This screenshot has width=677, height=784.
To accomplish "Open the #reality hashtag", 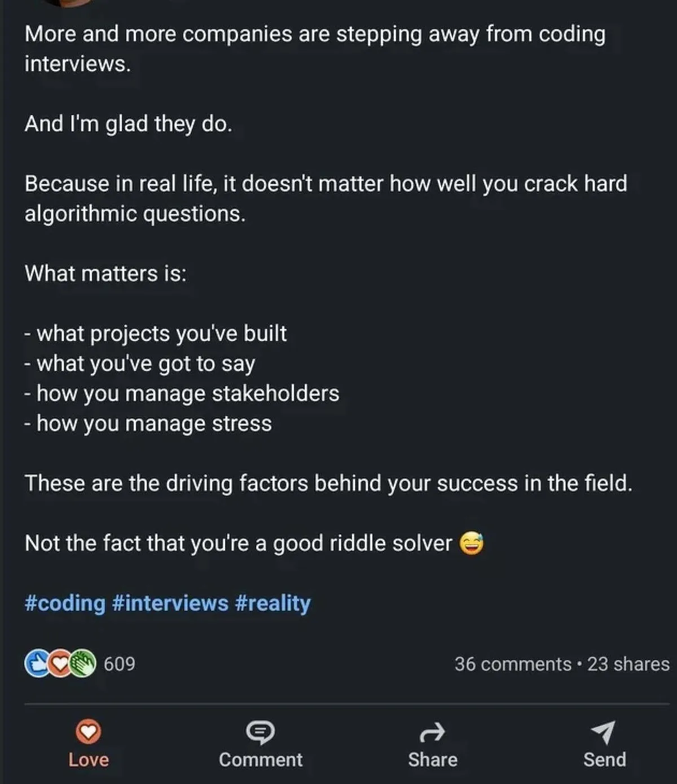I will [x=272, y=603].
